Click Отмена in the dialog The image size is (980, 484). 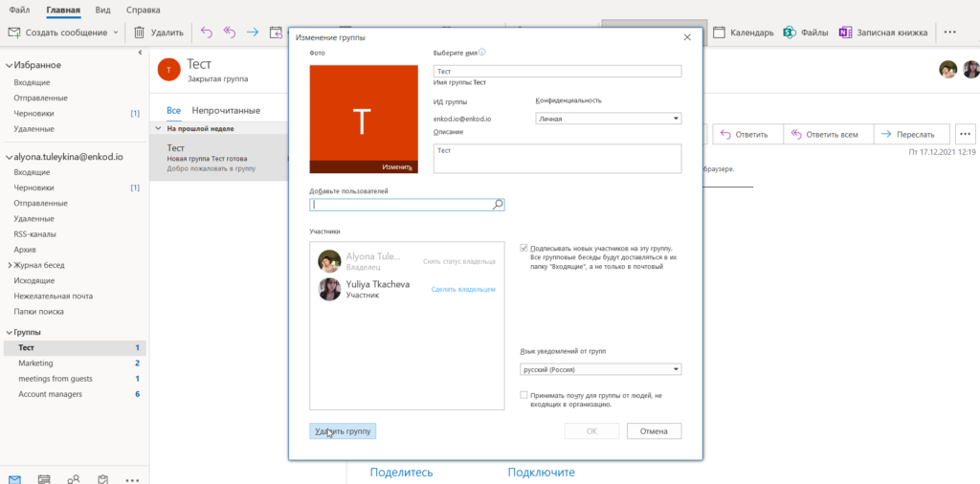coord(654,431)
